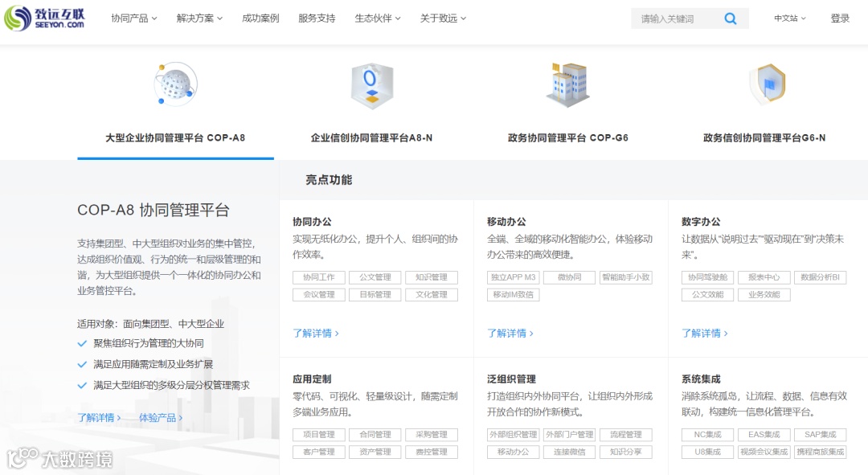Click the 目标管理 tag
The width and height of the screenshot is (868, 475).
point(375,294)
